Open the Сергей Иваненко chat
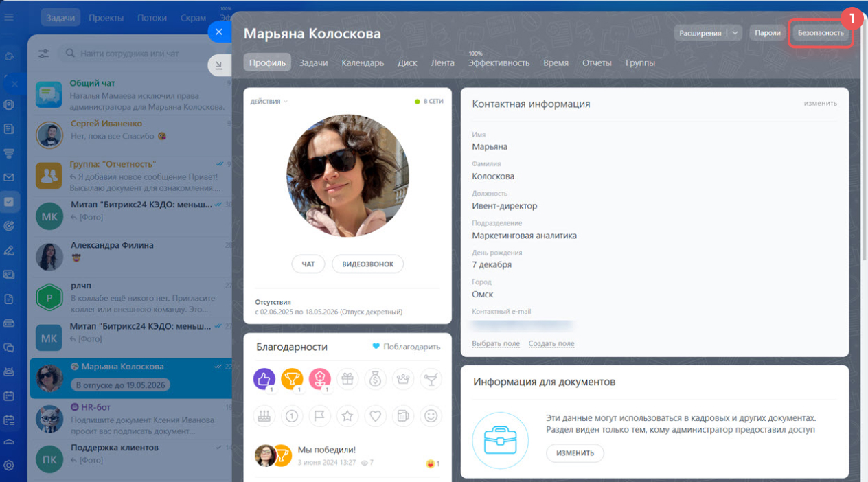 click(x=130, y=130)
